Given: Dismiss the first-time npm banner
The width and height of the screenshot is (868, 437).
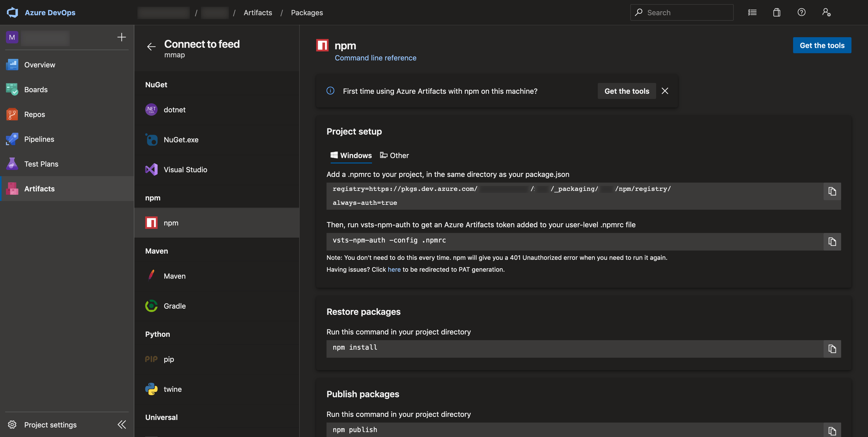Looking at the screenshot, I should (665, 91).
